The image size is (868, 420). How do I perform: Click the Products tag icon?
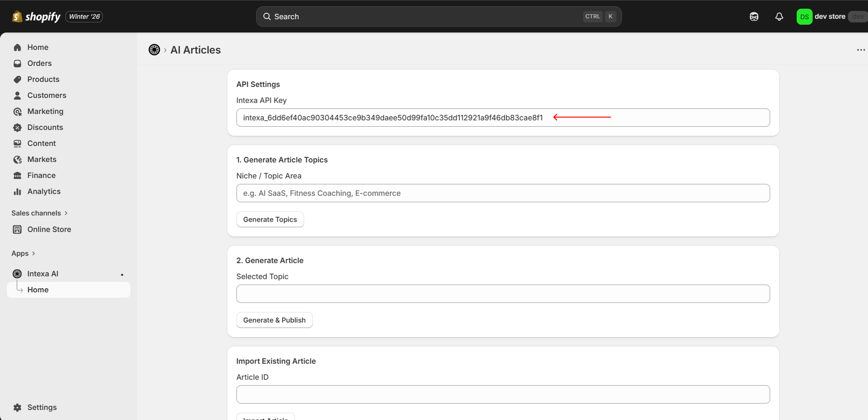pyautogui.click(x=17, y=80)
